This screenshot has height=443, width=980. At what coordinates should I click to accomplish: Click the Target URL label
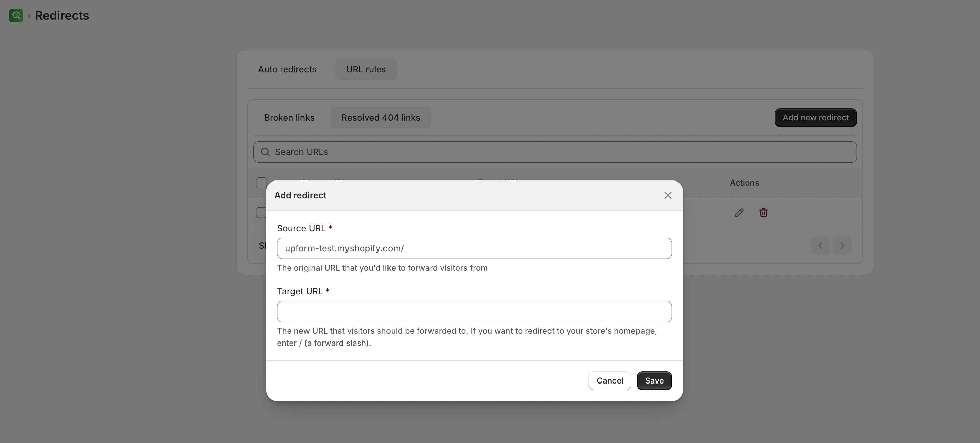click(299, 291)
